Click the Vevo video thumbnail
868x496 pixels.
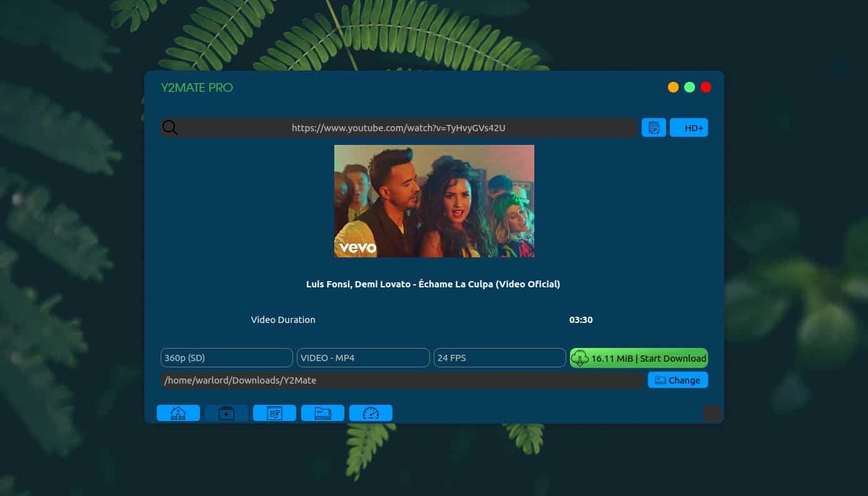tap(434, 201)
